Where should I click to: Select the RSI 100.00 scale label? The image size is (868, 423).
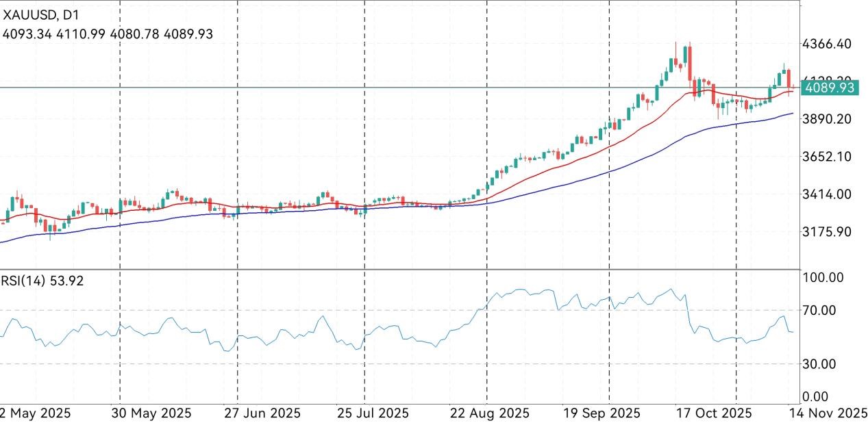click(x=822, y=278)
